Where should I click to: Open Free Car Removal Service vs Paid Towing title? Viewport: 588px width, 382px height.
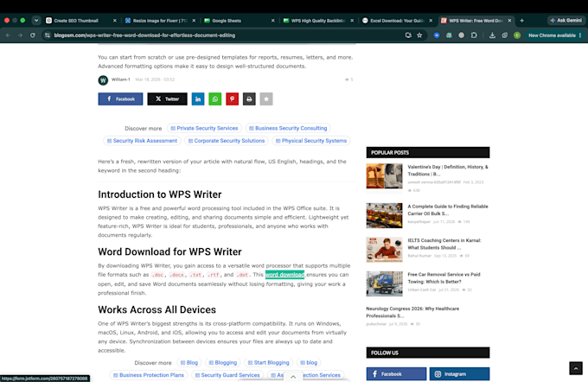(x=444, y=278)
